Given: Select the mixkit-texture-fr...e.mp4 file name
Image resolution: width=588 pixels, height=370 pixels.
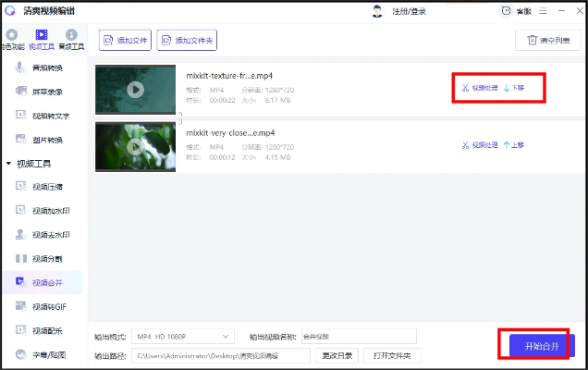Looking at the screenshot, I should pyautogui.click(x=229, y=76).
